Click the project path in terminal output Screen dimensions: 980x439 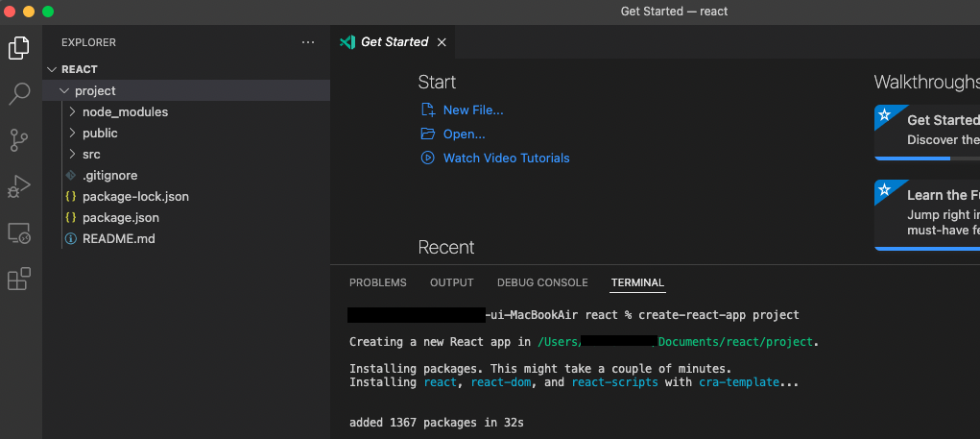tap(676, 342)
